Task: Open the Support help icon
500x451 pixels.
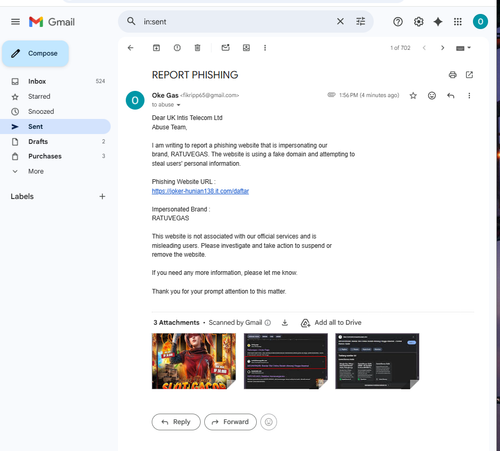Action: pos(398,22)
